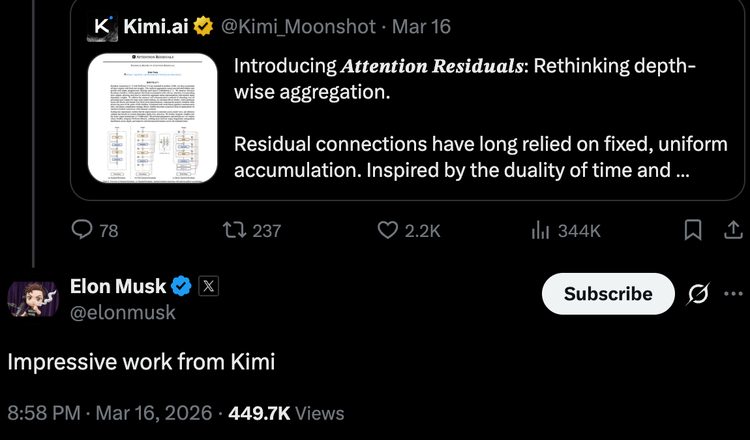
Task: Click the Grok icon beside Subscribe
Action: 699,294
